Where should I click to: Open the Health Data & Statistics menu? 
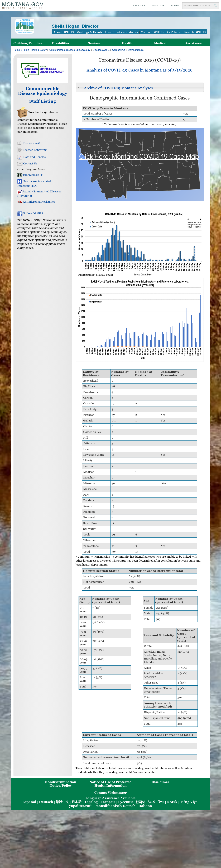[x=121, y=32]
